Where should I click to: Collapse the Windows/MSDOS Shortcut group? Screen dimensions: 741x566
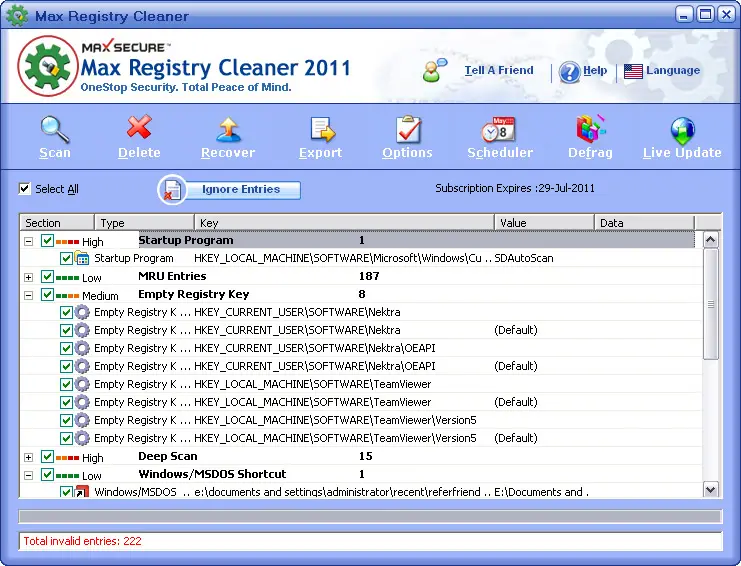click(28, 475)
